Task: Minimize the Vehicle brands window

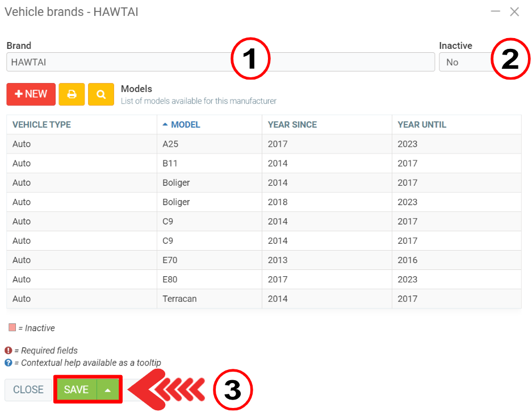Action: 496,11
